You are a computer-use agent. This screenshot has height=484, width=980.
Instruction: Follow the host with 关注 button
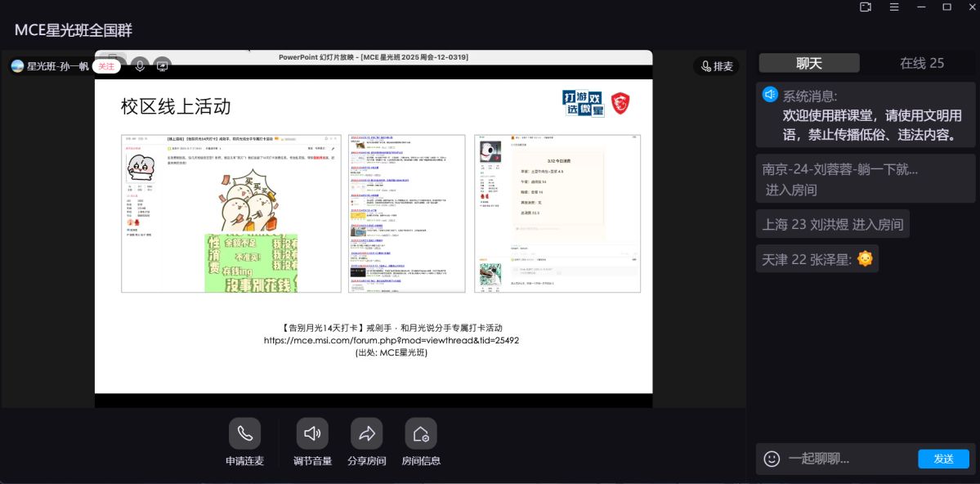click(x=106, y=65)
